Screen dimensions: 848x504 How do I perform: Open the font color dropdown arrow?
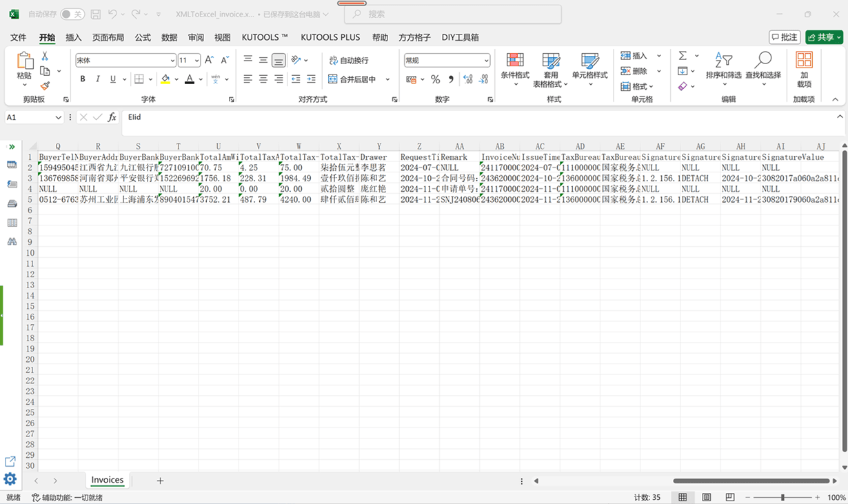coord(201,80)
